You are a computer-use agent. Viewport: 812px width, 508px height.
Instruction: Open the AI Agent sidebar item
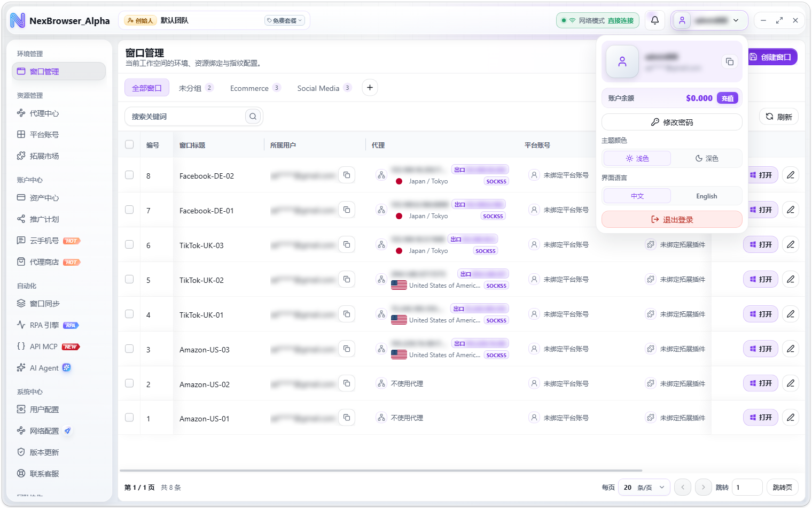pos(59,368)
